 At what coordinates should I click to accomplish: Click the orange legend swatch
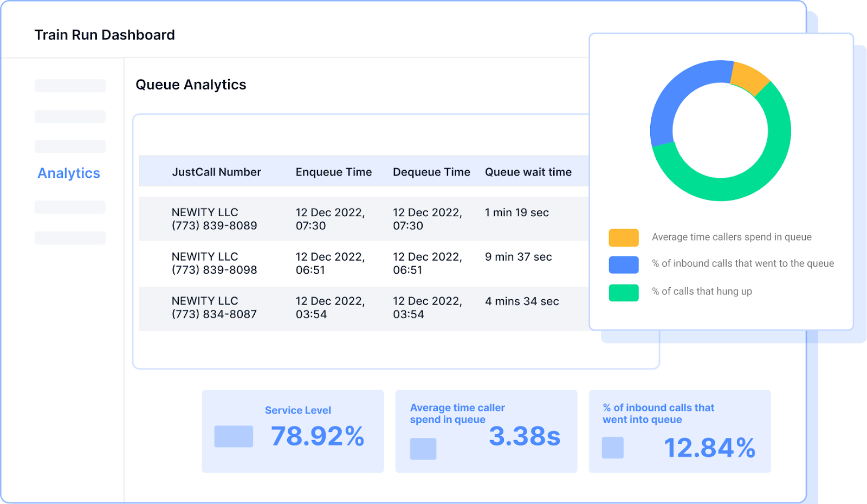(x=623, y=237)
